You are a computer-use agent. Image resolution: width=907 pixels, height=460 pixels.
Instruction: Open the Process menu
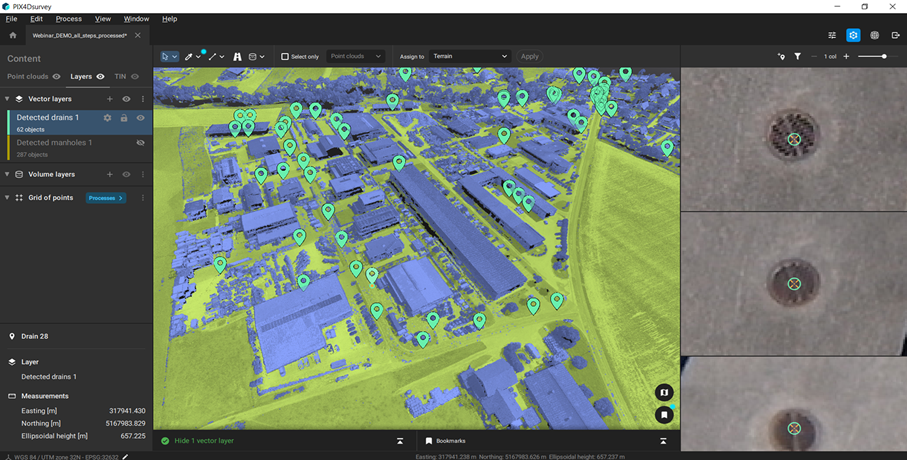point(68,19)
